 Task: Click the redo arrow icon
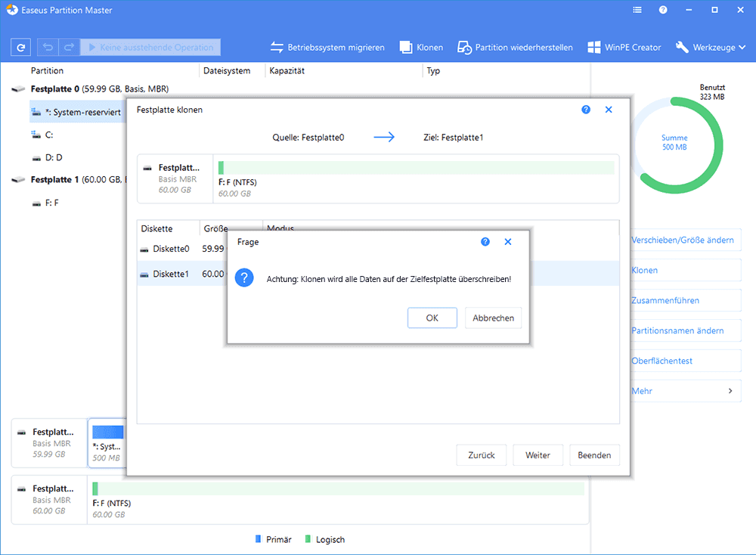tap(69, 47)
